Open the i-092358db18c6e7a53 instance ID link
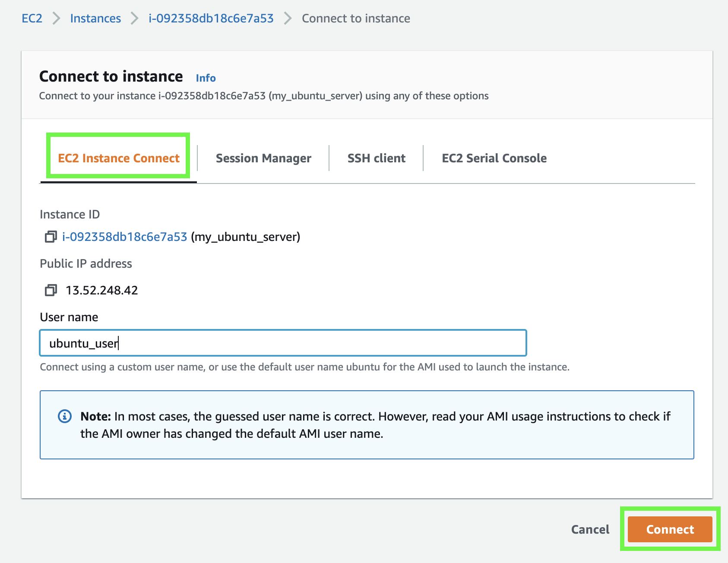This screenshot has height=563, width=728. click(123, 237)
